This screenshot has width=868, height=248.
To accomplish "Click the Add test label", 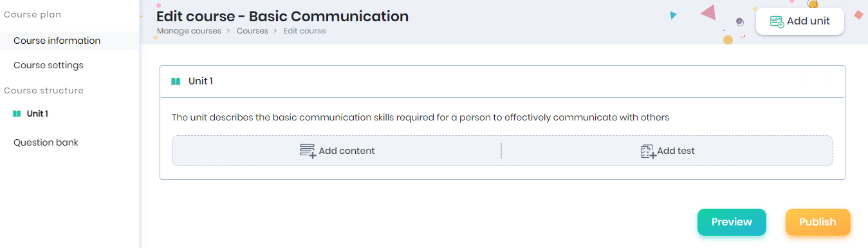I will [x=676, y=151].
